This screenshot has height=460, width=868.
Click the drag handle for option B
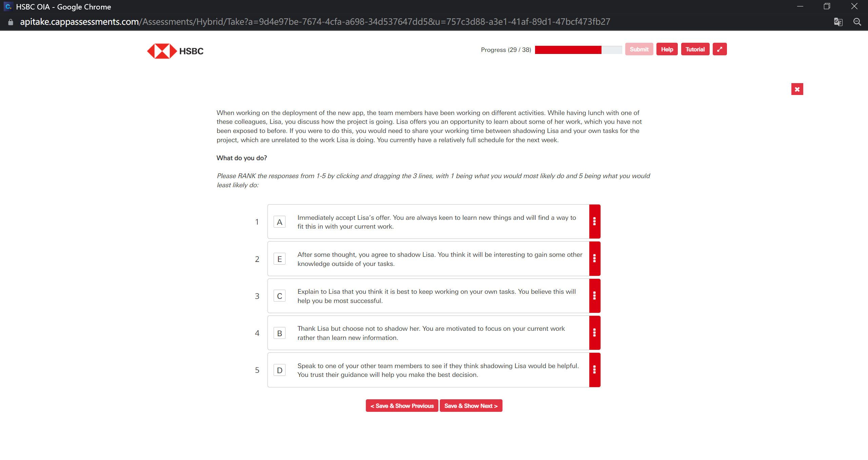594,332
